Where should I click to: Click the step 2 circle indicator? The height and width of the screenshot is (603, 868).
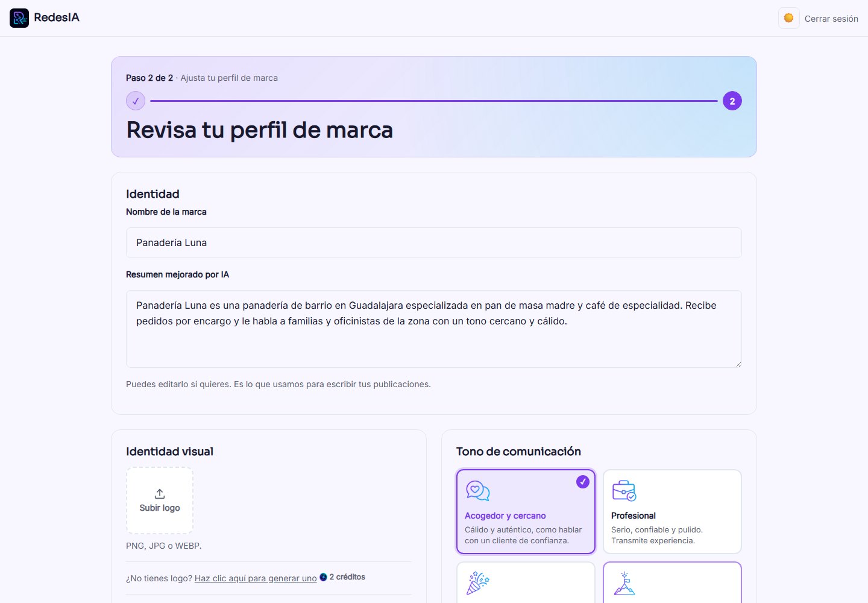click(732, 101)
